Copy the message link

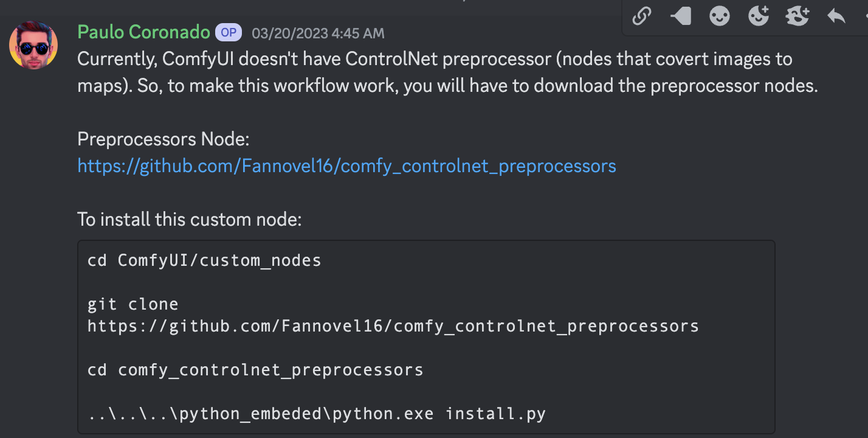pos(641,17)
